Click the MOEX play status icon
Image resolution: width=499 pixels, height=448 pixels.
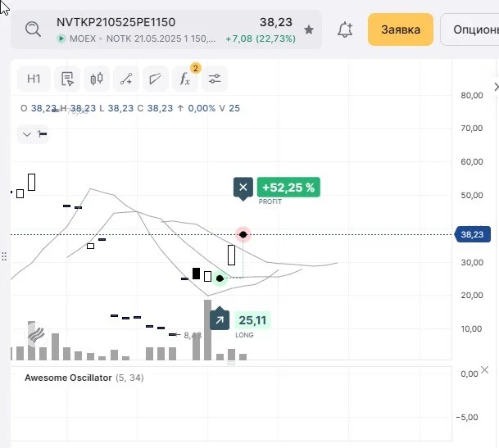point(61,38)
